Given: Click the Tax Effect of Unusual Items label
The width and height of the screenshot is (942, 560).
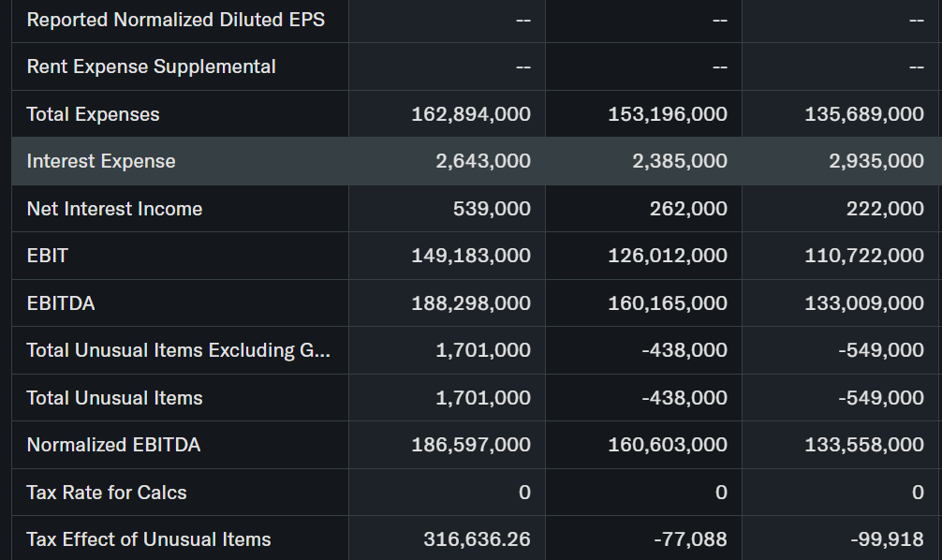Looking at the screenshot, I should pyautogui.click(x=149, y=539).
